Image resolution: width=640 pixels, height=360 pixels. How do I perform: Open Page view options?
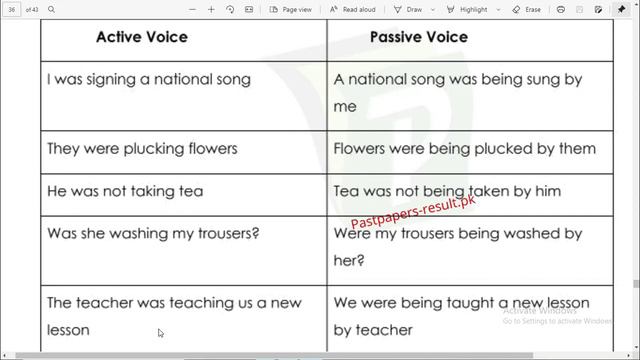coord(291,9)
